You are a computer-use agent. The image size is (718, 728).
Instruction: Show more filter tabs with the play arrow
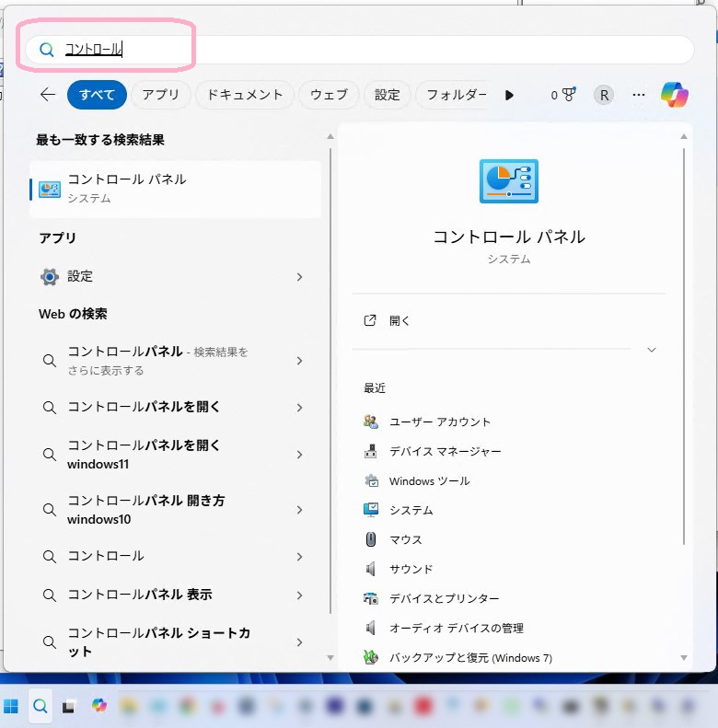pos(509,95)
